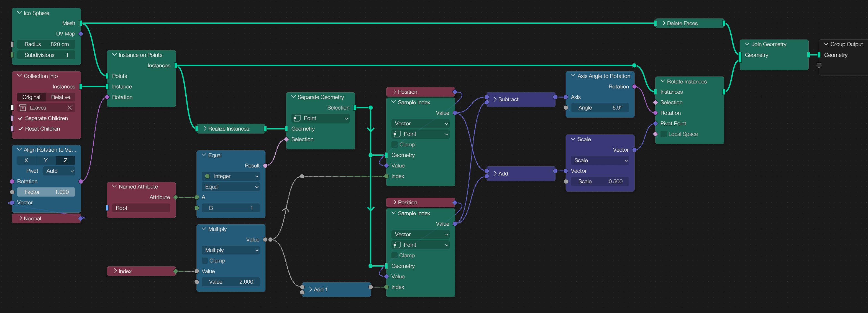Screen dimensions: 868x313
Task: Select the Y axis in Align Rotation
Action: pos(46,160)
